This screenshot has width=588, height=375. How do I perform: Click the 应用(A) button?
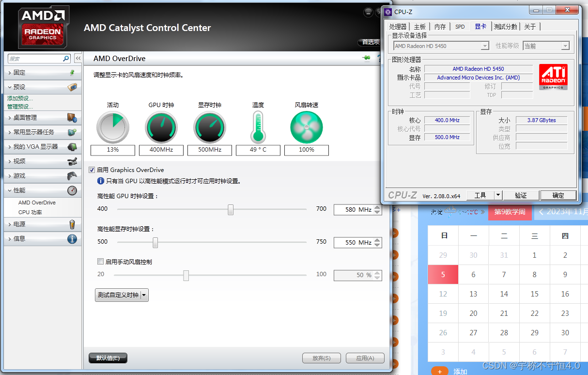click(365, 358)
